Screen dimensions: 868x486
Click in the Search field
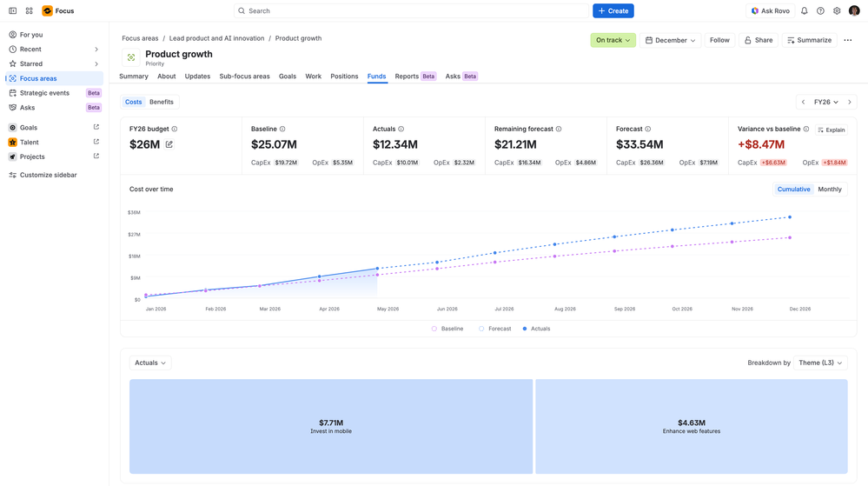[x=411, y=10]
